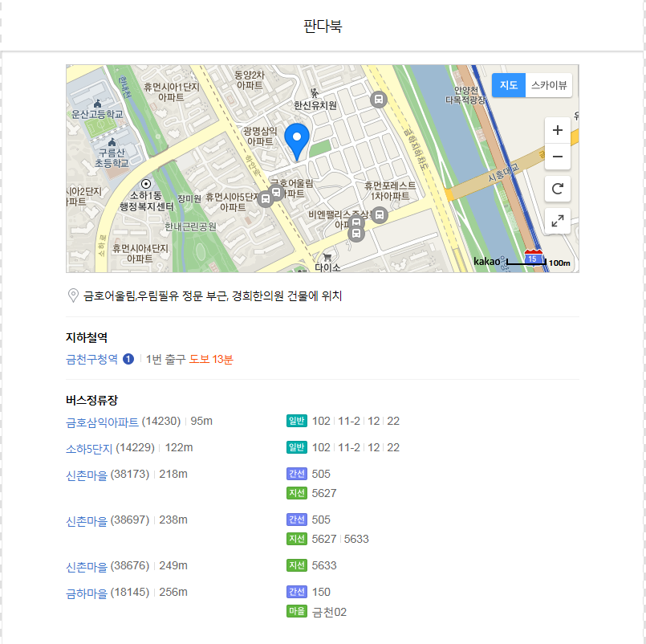Viewport: 646px width, 644px height.
Task: Select the 지도 map view
Action: click(508, 84)
